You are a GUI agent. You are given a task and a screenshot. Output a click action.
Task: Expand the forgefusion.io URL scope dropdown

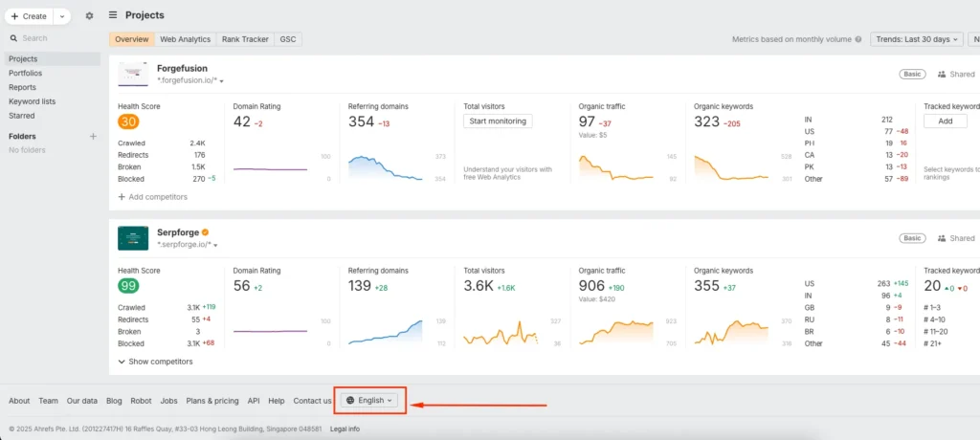point(222,82)
